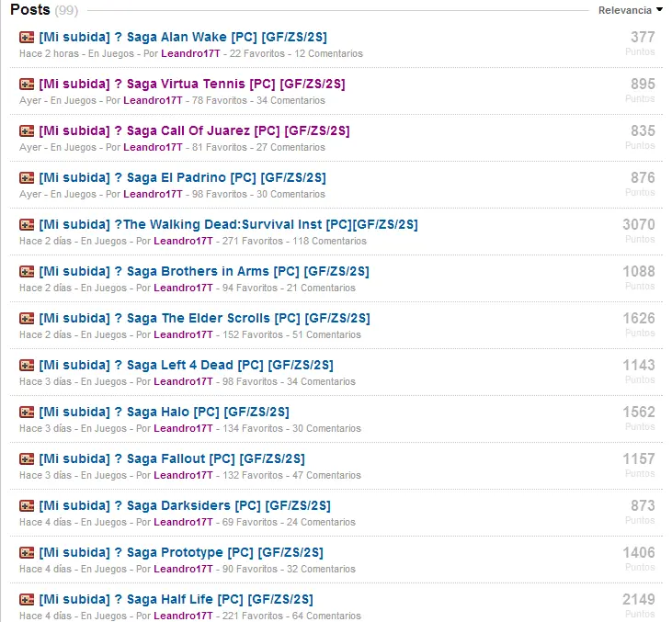Click author Leandro17T under Saga Halo
This screenshot has width=672, height=622.
[x=184, y=428]
